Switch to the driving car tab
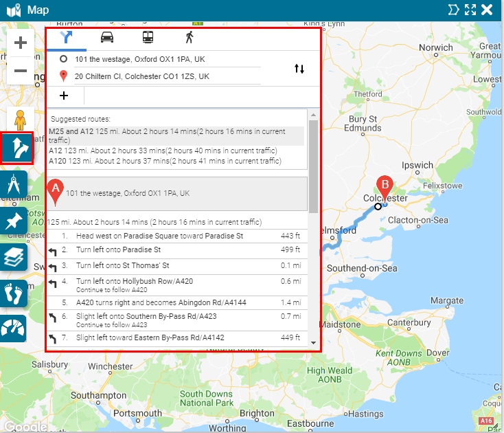This screenshot has height=433, width=504. pos(107,38)
